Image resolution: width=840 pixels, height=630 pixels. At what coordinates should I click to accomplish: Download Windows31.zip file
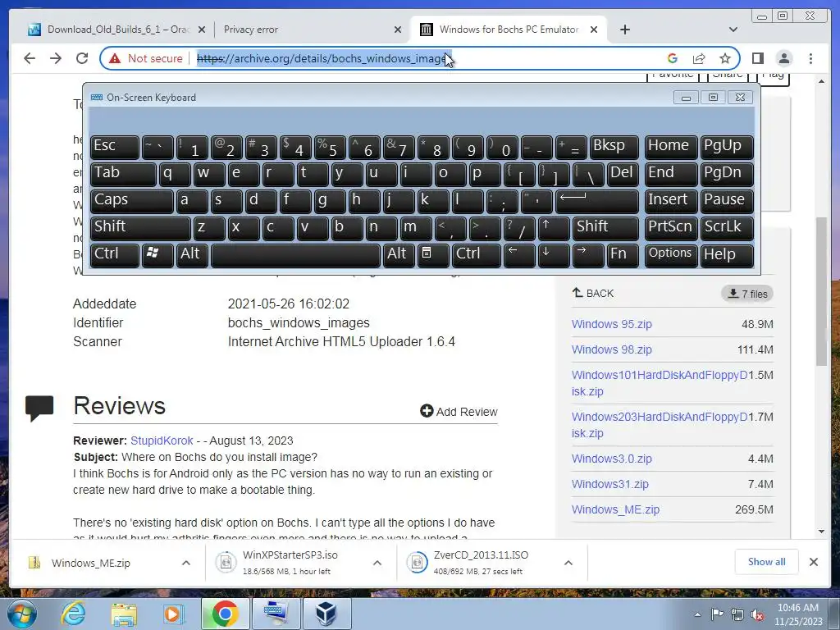[609, 484]
